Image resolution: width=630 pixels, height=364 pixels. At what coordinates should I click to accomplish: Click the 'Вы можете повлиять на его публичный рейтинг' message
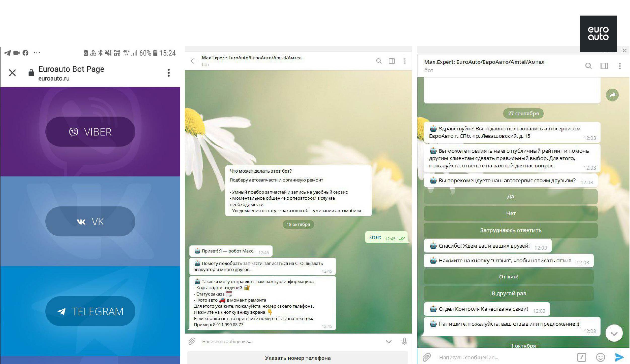click(512, 158)
